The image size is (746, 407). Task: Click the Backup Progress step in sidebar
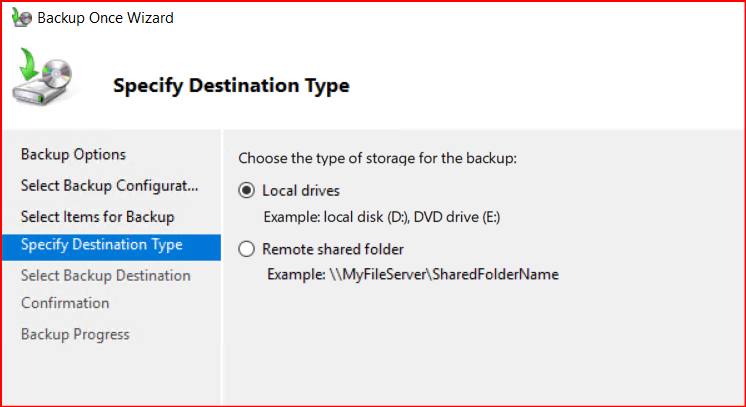(75, 334)
